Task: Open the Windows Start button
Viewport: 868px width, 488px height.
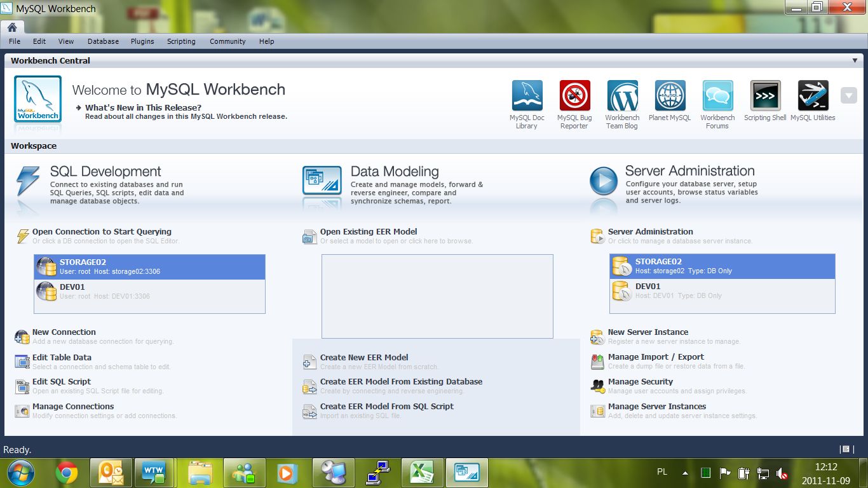Action: (21, 473)
